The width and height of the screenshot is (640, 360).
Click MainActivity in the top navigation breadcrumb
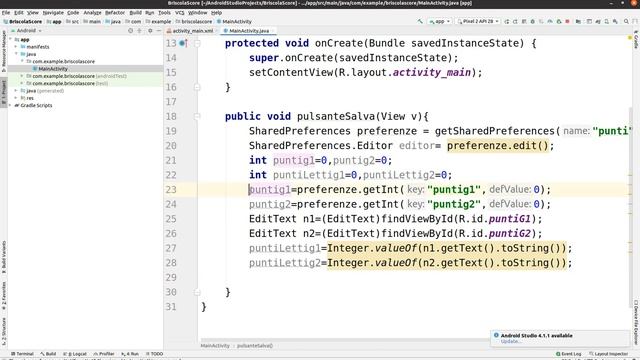[x=234, y=22]
